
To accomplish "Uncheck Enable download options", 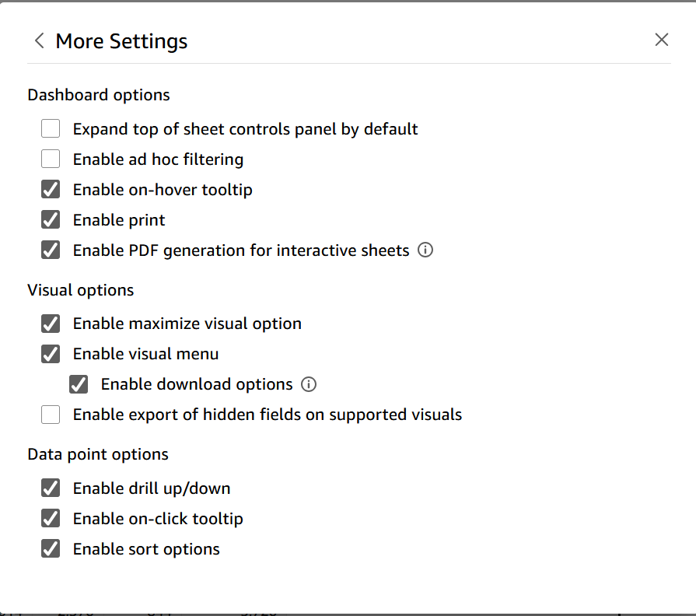I will tap(79, 384).
